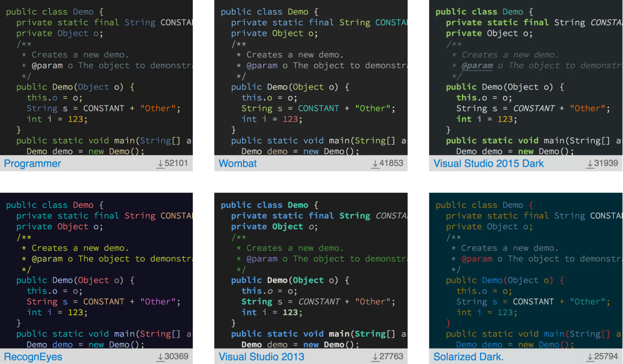The height and width of the screenshot is (364, 623).
Task: Click the Visual Studio 2015 Dark code preview
Action: point(526,77)
